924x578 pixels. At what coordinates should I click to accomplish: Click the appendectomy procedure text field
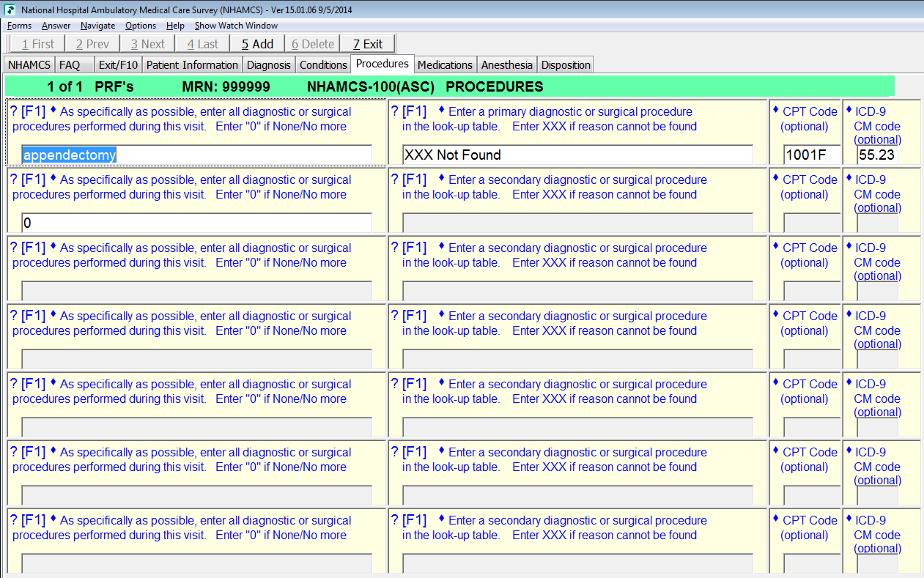pos(196,155)
